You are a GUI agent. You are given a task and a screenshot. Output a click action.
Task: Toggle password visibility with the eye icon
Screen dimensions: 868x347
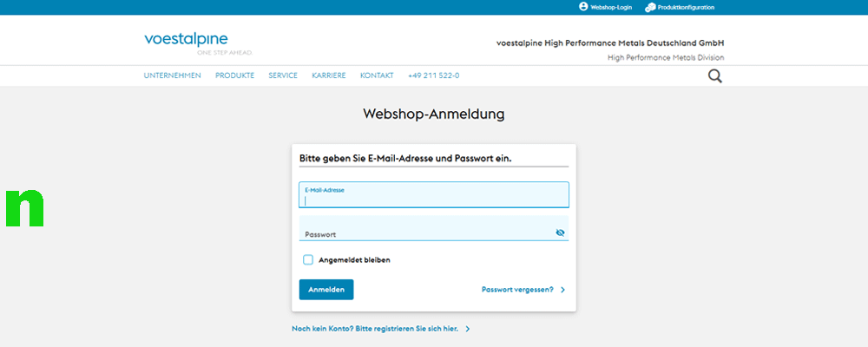point(560,232)
